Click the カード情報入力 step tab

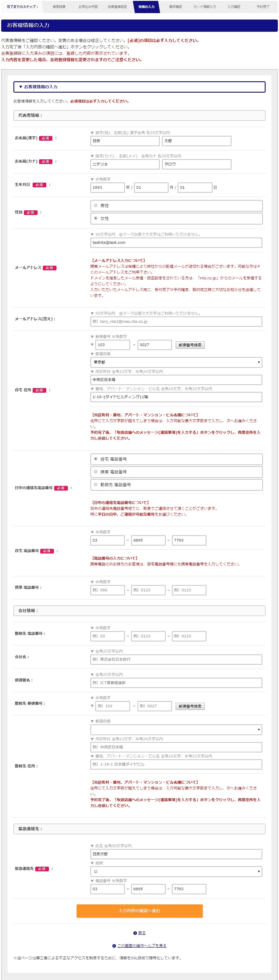pyautogui.click(x=204, y=7)
